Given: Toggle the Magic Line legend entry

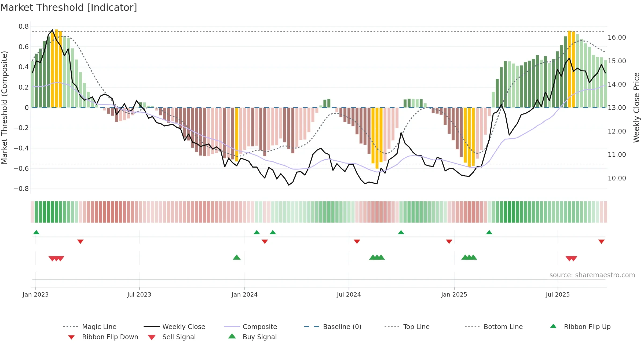Looking at the screenshot, I should (90, 327).
